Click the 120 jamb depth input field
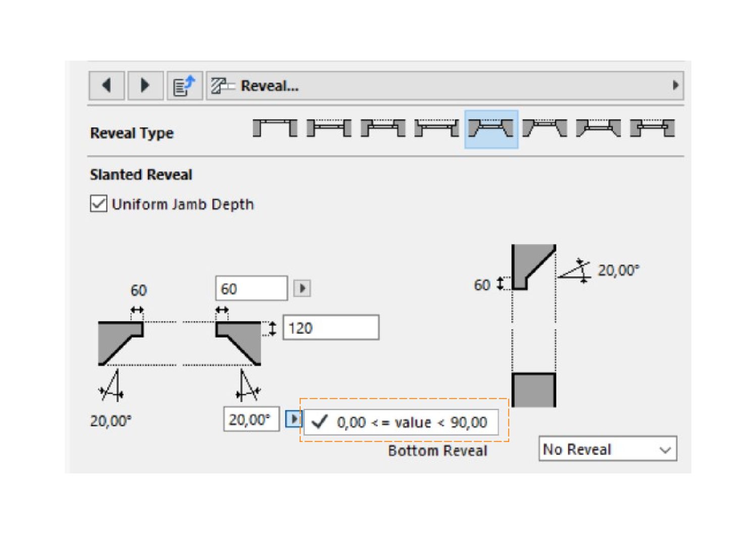 (331, 328)
